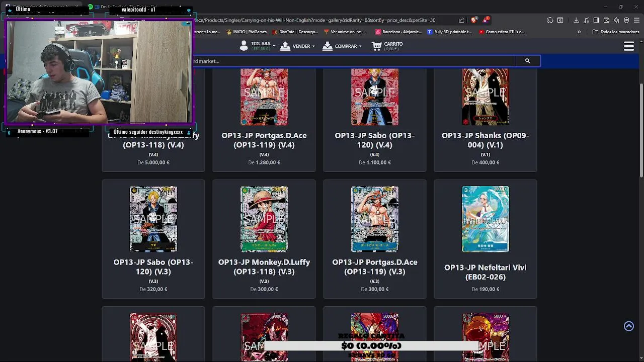The image size is (644, 362).
Task: Open the Cardmarket site hamburger menu
Action: 629,46
